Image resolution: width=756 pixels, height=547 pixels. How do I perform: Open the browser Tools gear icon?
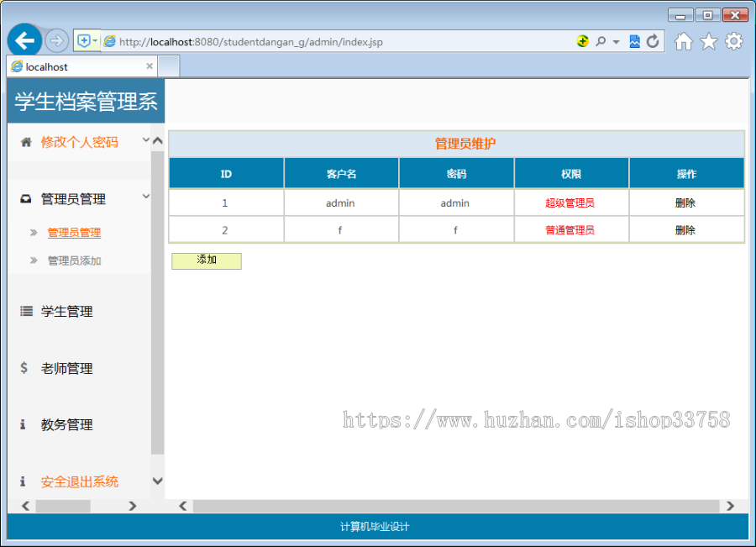[734, 41]
